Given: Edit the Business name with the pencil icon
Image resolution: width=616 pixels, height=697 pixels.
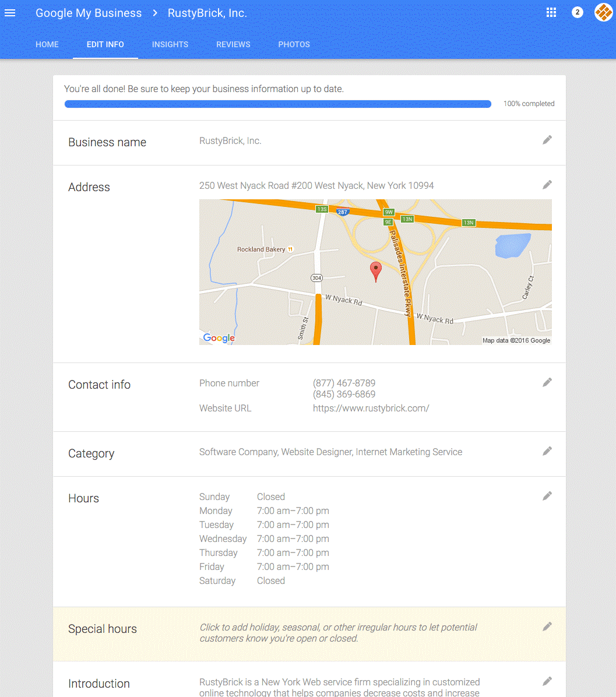Looking at the screenshot, I should coord(547,139).
